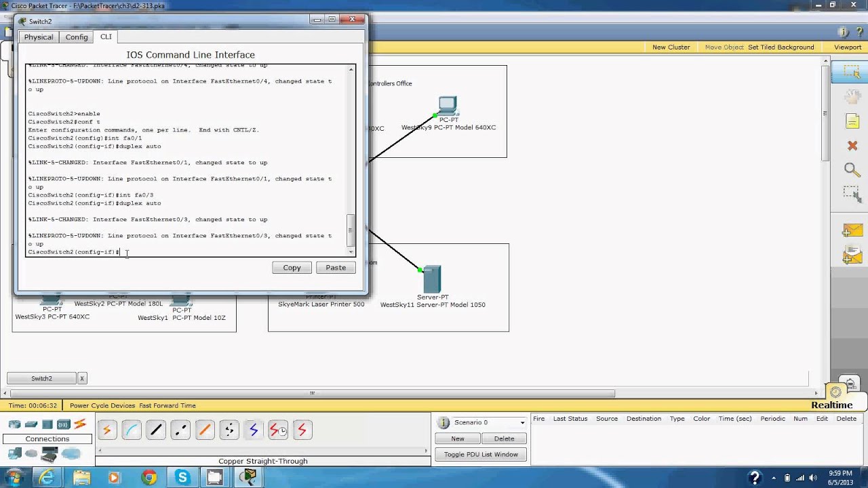Choose the orange Fiber cable
The height and width of the screenshot is (488, 868).
(205, 430)
